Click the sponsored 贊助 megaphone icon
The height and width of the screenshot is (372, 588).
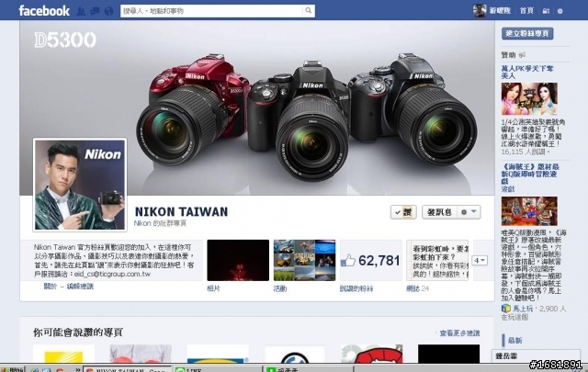coord(522,55)
